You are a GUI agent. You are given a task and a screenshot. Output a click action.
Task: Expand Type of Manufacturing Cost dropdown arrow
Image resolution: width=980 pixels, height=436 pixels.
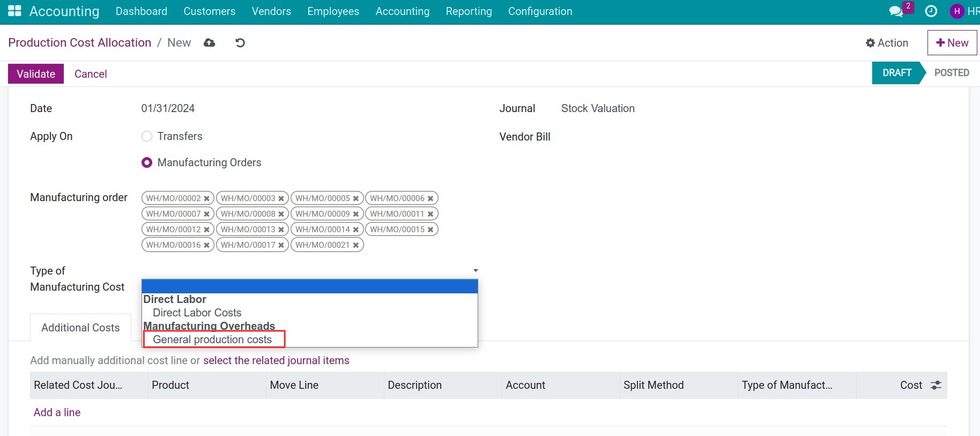point(475,271)
